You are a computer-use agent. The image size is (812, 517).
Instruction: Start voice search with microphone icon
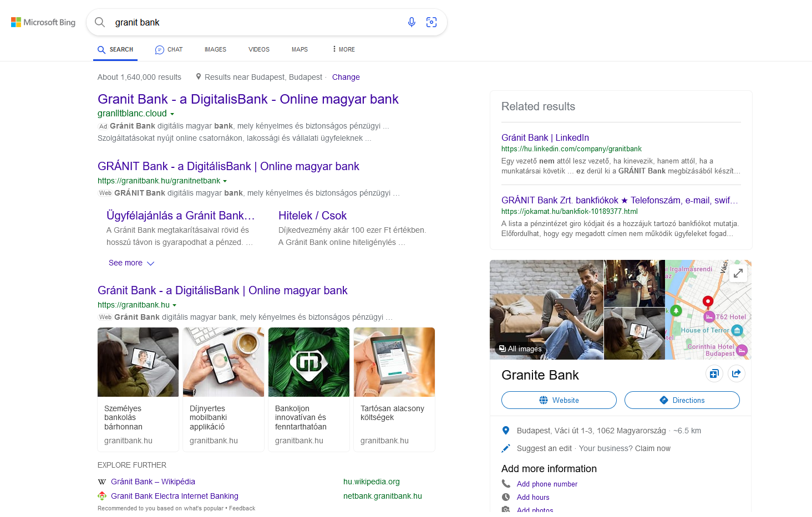pos(412,22)
